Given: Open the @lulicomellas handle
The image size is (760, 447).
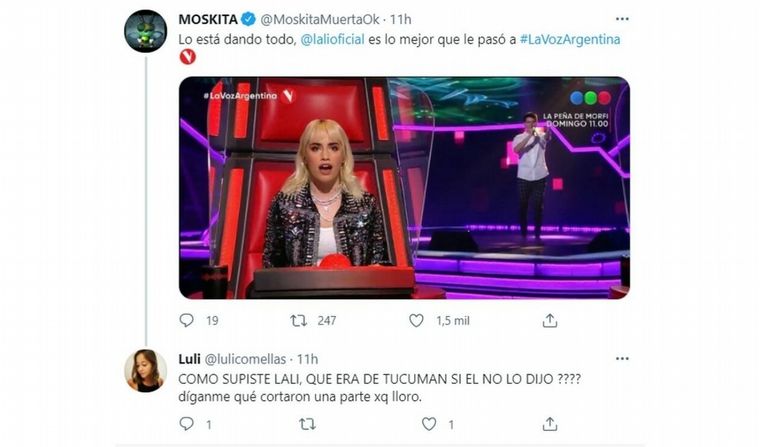Looking at the screenshot, I should tap(245, 359).
